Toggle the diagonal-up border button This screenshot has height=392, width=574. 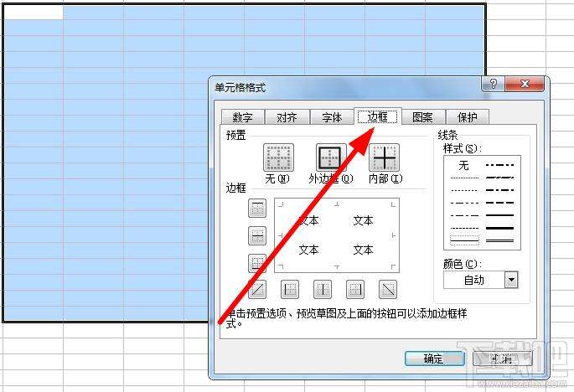tap(257, 290)
